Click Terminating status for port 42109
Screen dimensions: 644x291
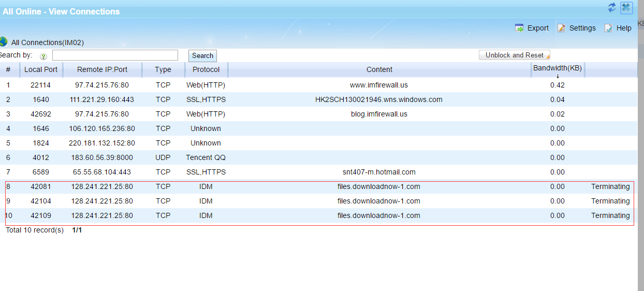(x=610, y=215)
